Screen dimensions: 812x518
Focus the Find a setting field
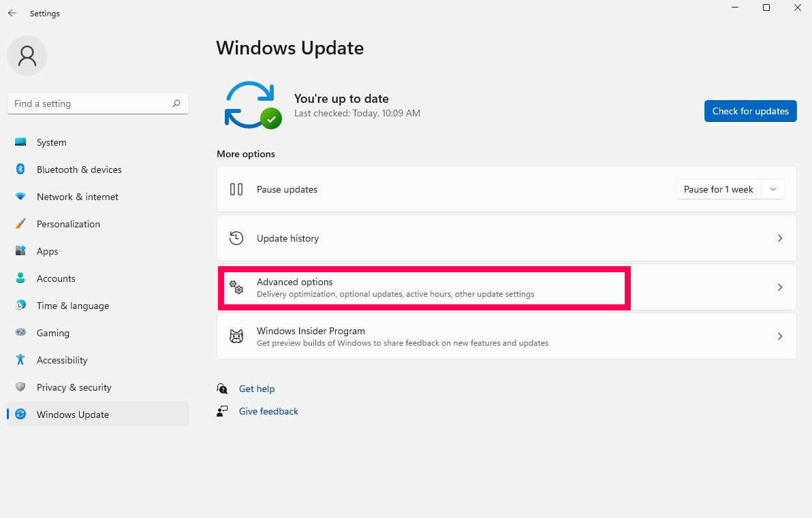pyautogui.click(x=98, y=103)
